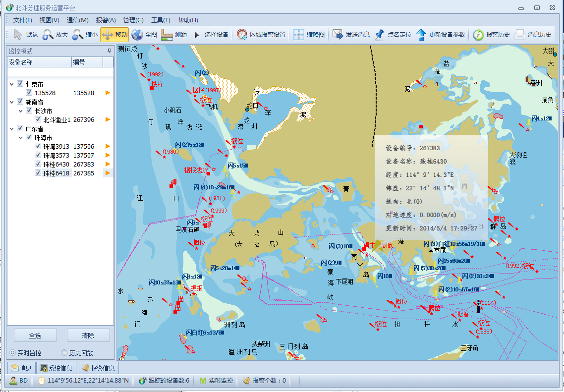Toggle checkbox for device 珠桂6430

(38, 165)
